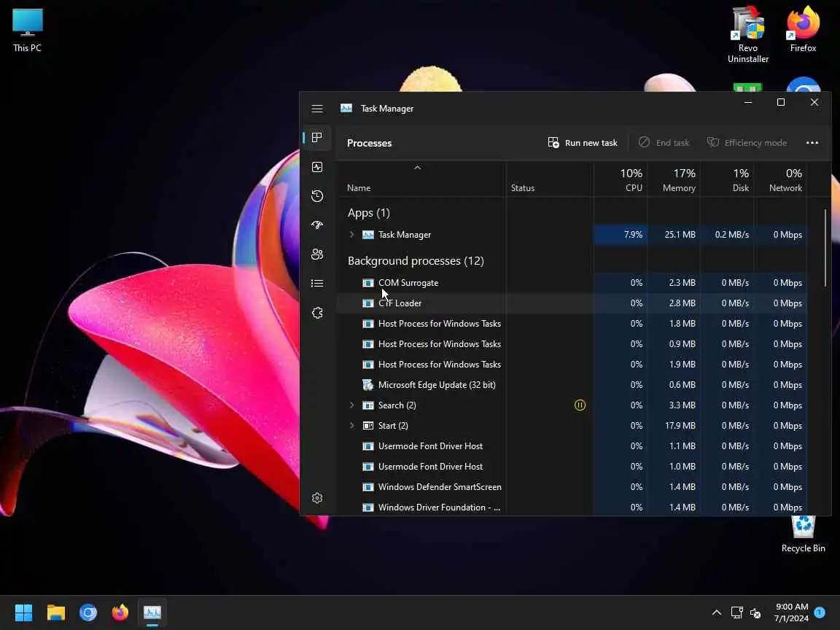The height and width of the screenshot is (630, 840).
Task: Select the Windows Driver Foundation row
Action: [572, 507]
